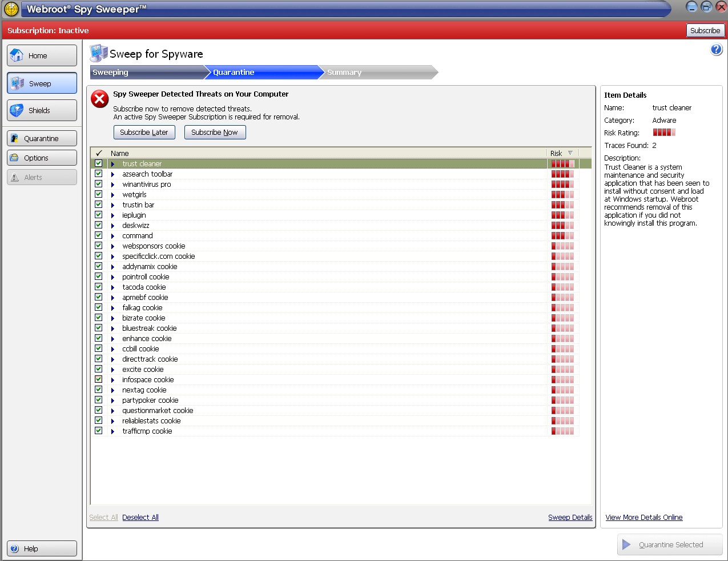The image size is (728, 561).
Task: Select the partypoker cookie row
Action: (335, 400)
